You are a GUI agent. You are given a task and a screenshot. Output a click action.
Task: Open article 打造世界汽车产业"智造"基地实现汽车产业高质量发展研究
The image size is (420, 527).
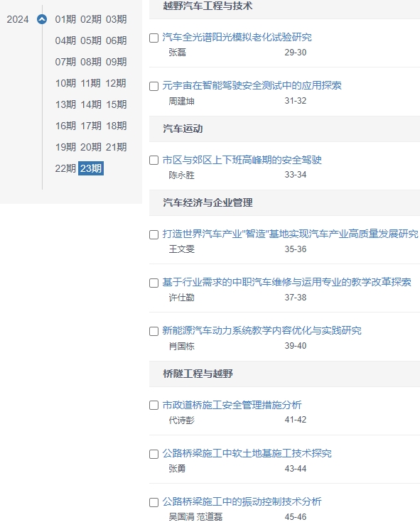click(290, 234)
